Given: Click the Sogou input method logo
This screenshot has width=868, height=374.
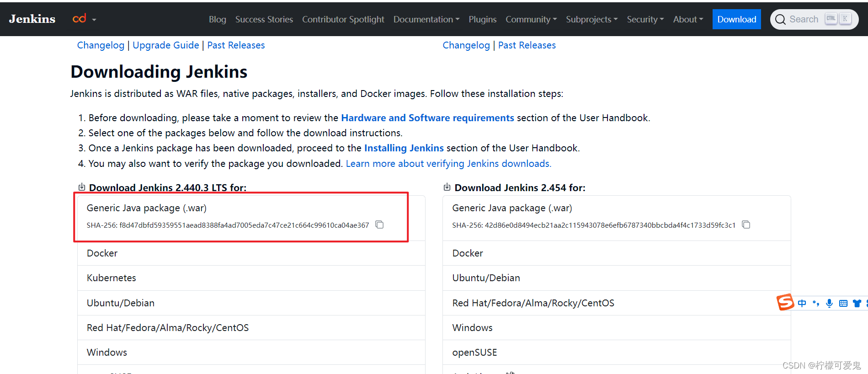Looking at the screenshot, I should tap(785, 302).
